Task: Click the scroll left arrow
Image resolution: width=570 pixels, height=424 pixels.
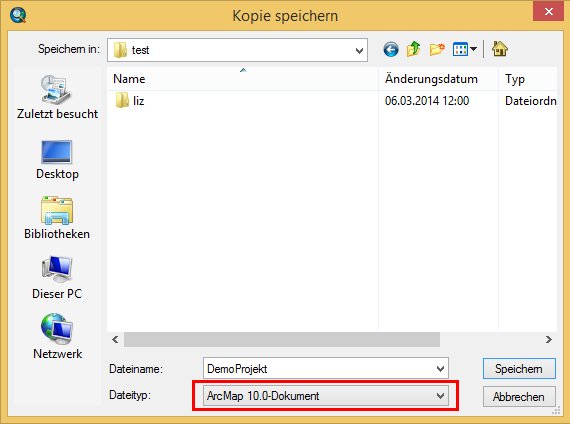Action: click(115, 339)
